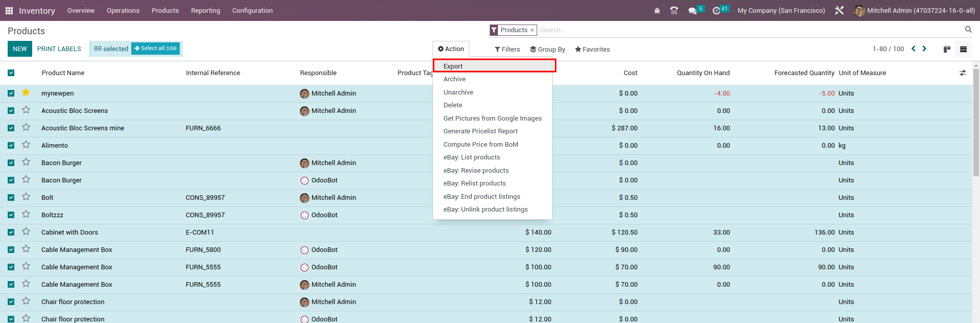Click the search magnifier icon
This screenshot has width=980, height=323.
point(968,30)
